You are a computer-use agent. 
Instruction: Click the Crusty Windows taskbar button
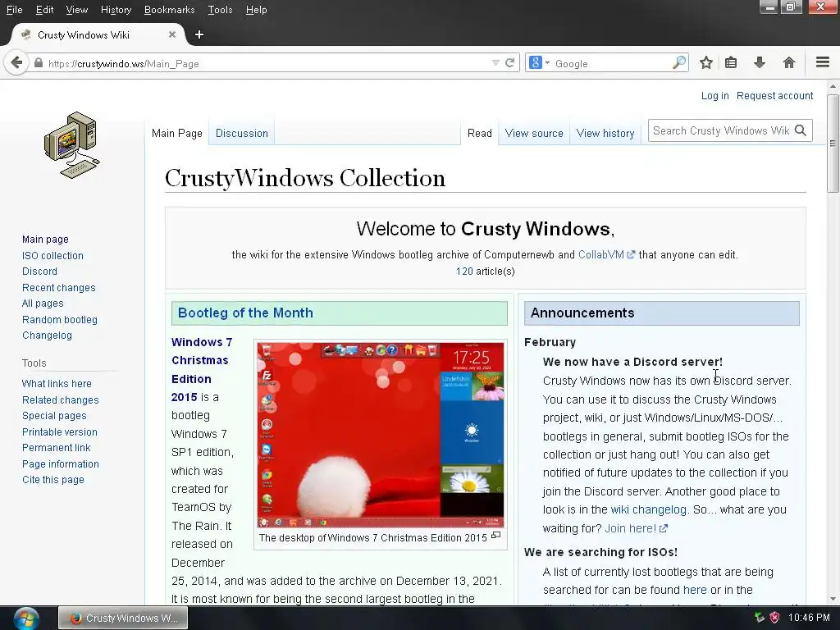(123, 619)
